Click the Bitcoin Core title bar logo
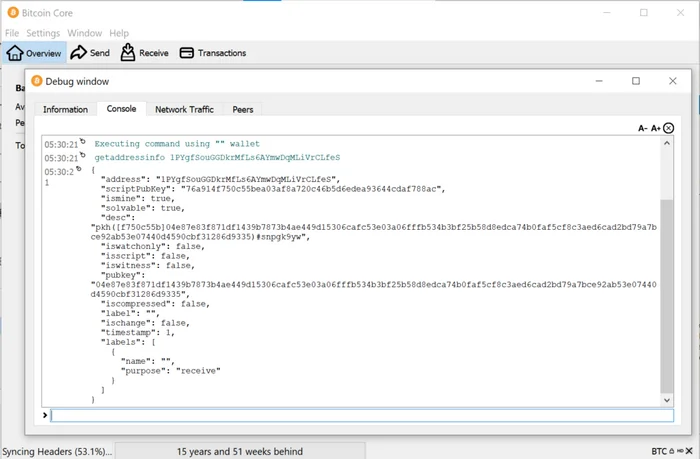 (x=13, y=13)
